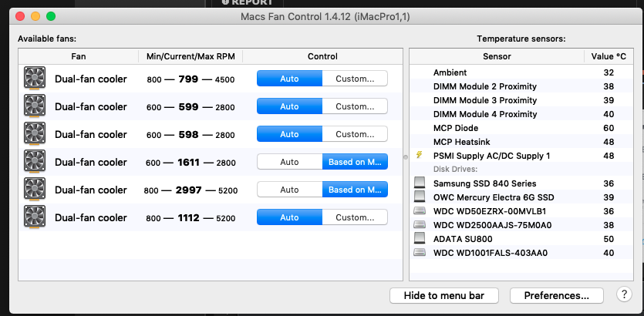Click the WDC WD1001FALS drive icon
This screenshot has width=644, height=316.
pos(420,253)
